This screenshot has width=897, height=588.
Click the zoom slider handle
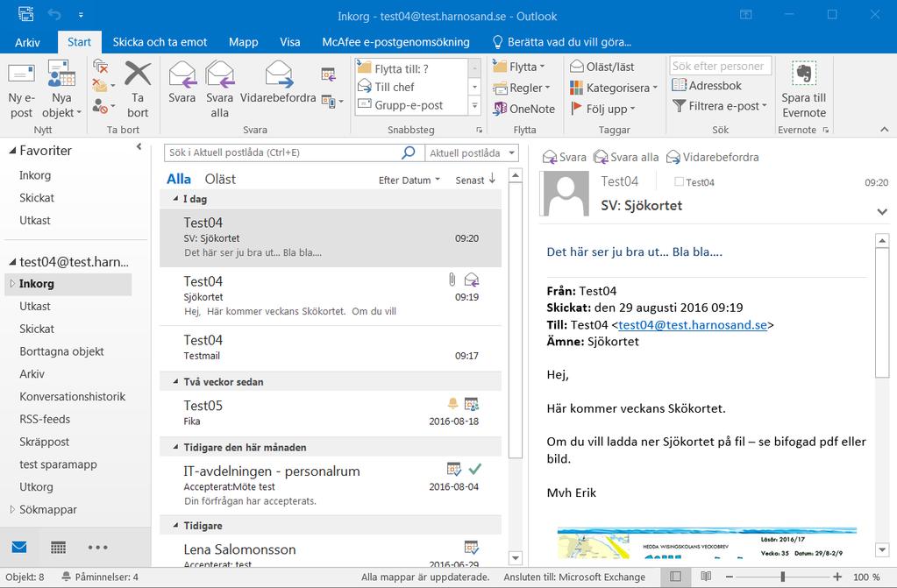click(x=783, y=577)
